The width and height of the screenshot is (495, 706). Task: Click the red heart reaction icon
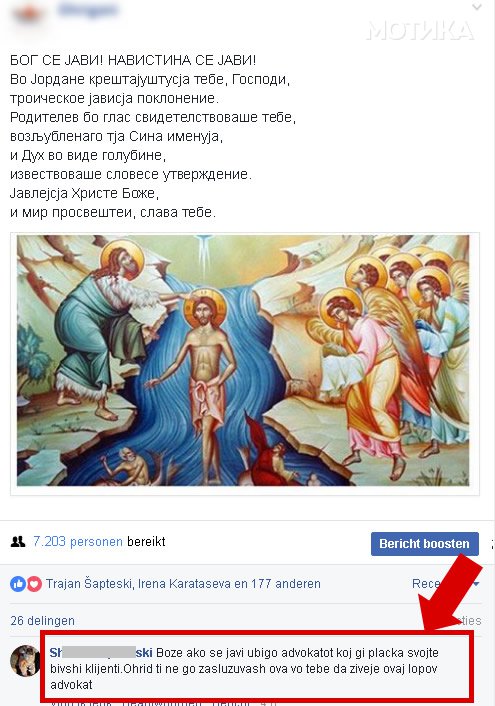[34, 584]
